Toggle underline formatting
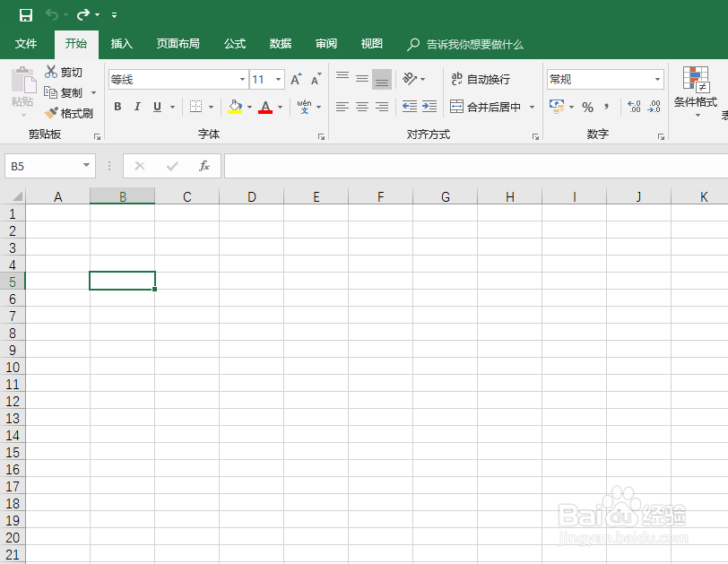 click(158, 107)
